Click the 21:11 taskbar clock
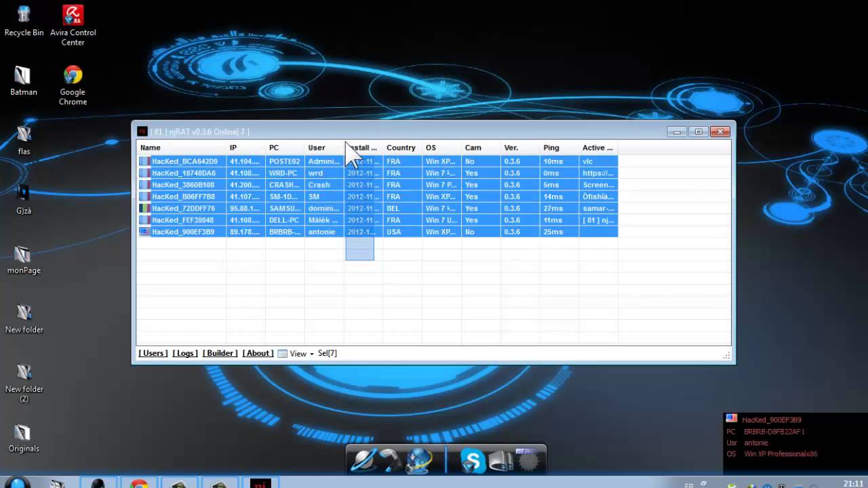Image resolution: width=868 pixels, height=488 pixels. pyautogui.click(x=853, y=483)
